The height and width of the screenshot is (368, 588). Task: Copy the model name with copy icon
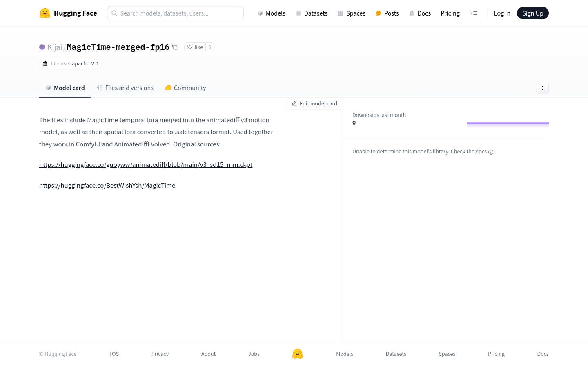pyautogui.click(x=175, y=47)
